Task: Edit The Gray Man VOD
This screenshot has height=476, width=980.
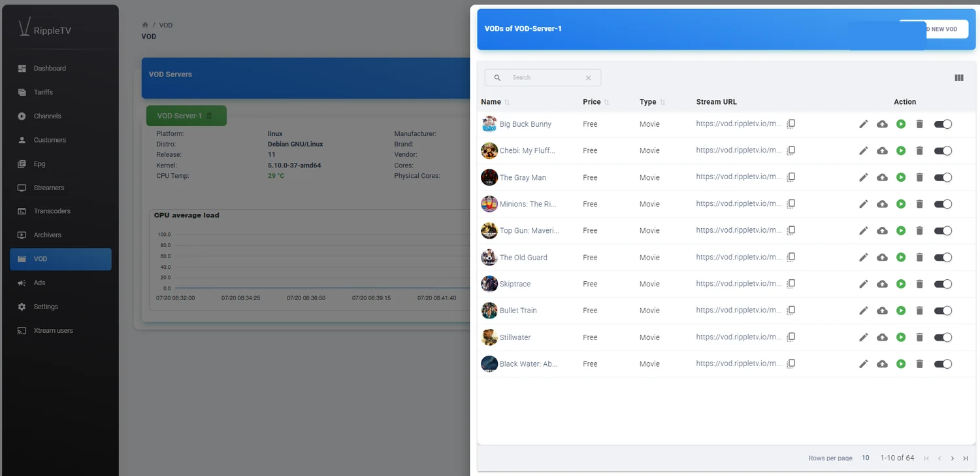Action: (x=863, y=177)
